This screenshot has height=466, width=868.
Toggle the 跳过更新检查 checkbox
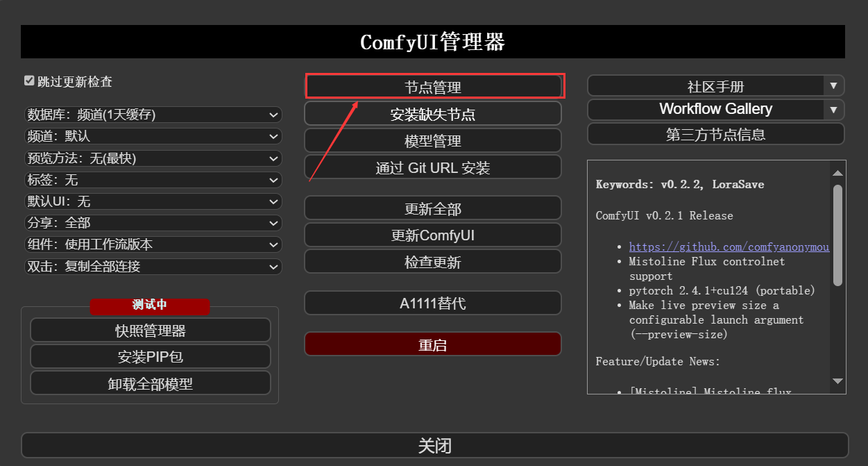[x=29, y=81]
